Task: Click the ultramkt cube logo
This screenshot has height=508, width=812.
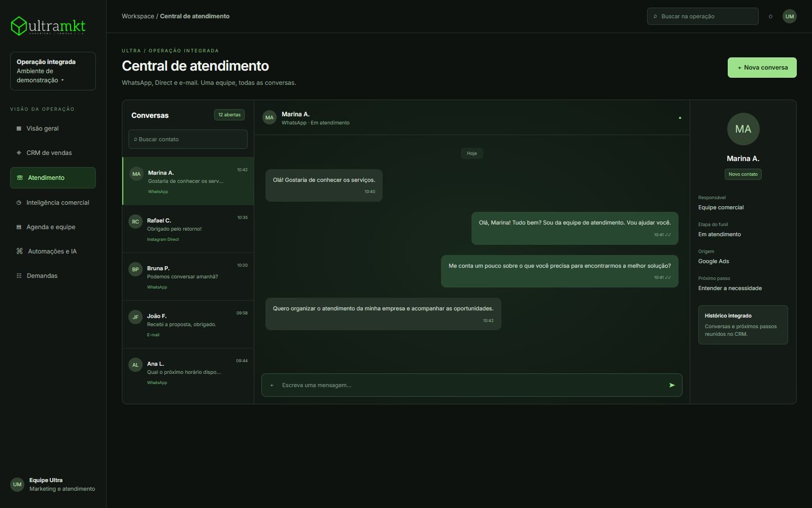Action: [x=19, y=26]
